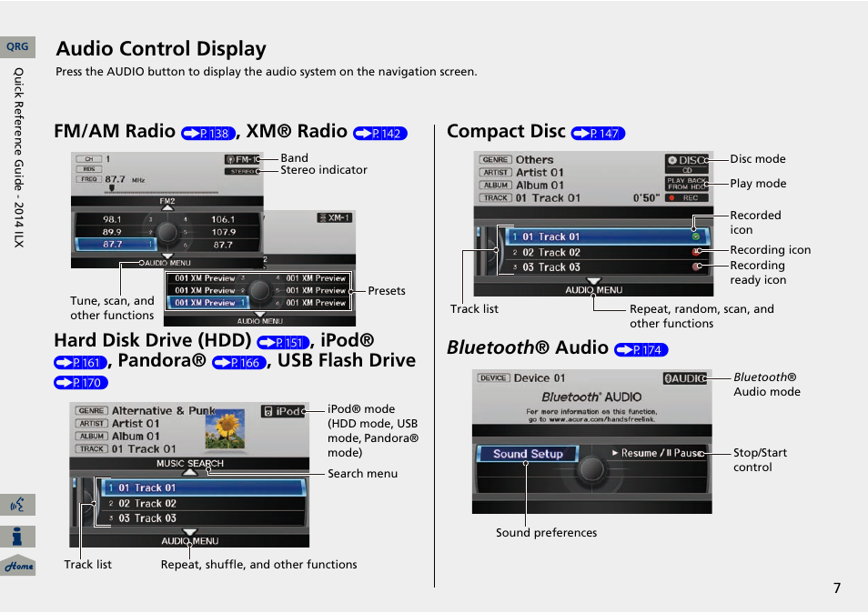Click the STEREO indicator in radio display
The width and height of the screenshot is (868, 613).
[x=242, y=172]
